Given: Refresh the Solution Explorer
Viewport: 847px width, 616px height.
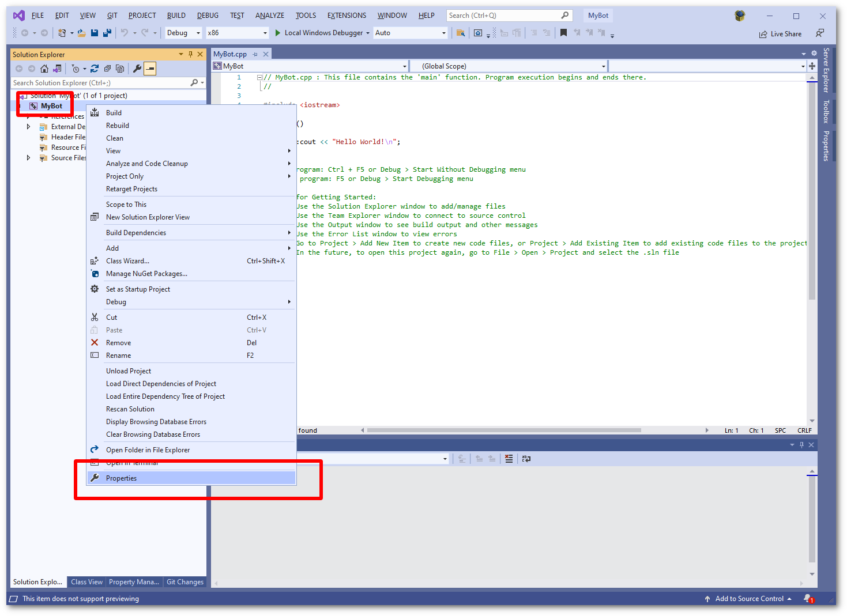Looking at the screenshot, I should pyautogui.click(x=95, y=68).
